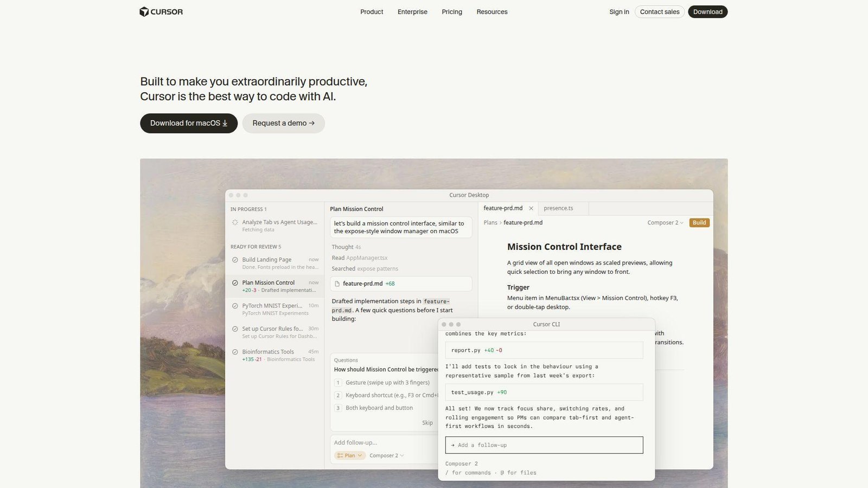Click the check circle icon for Plan Mission Control

[235, 282]
